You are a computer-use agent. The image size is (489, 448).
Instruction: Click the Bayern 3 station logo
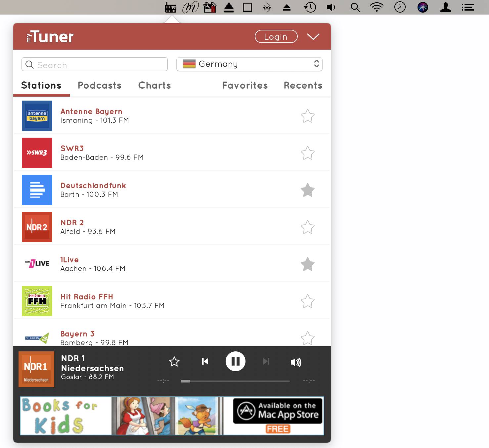coord(37,338)
